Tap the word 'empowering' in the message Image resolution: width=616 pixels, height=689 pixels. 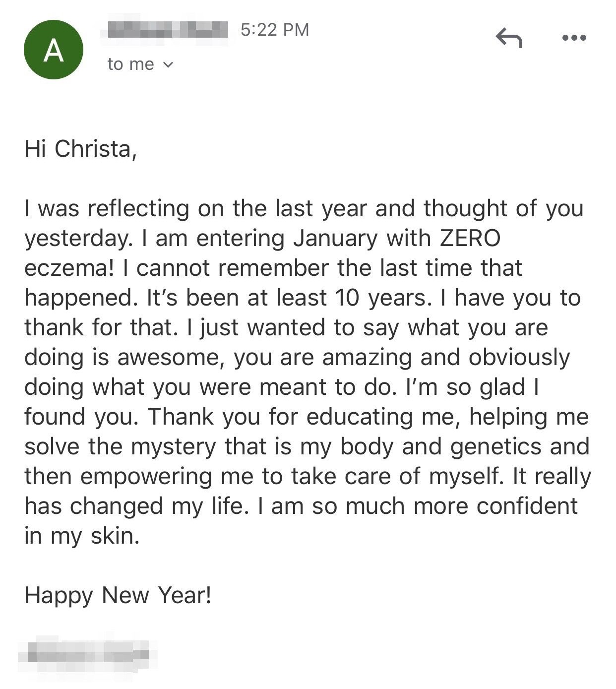[x=146, y=477]
